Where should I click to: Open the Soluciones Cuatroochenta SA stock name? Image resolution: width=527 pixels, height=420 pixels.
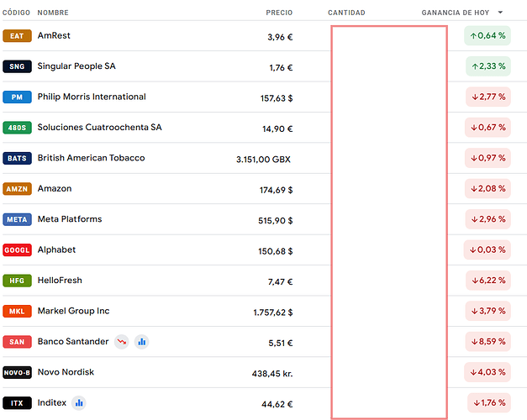tap(99, 128)
